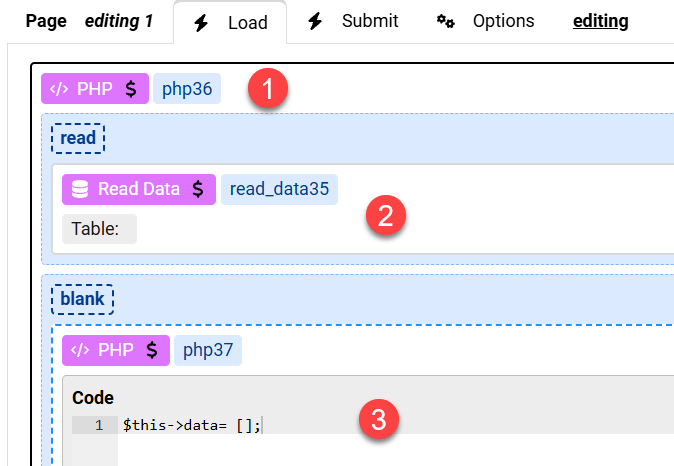The width and height of the screenshot is (674, 466).
Task: Click the dollar sign in php36 PHP badge
Action: [131, 89]
